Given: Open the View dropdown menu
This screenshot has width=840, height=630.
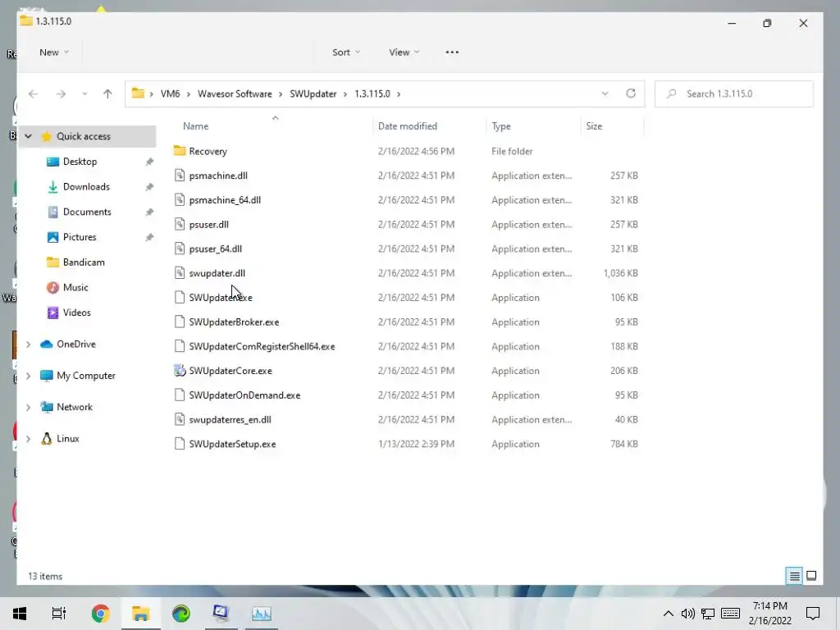Looking at the screenshot, I should click(x=404, y=52).
